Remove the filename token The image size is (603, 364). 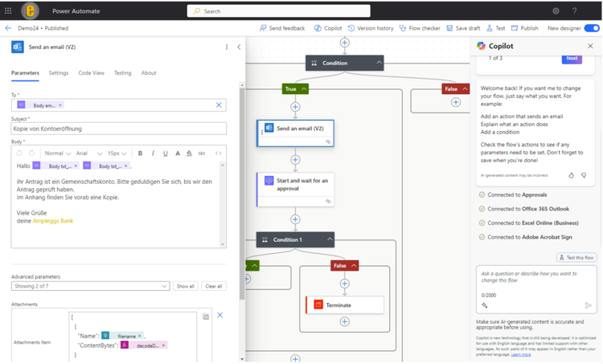pyautogui.click(x=140, y=336)
